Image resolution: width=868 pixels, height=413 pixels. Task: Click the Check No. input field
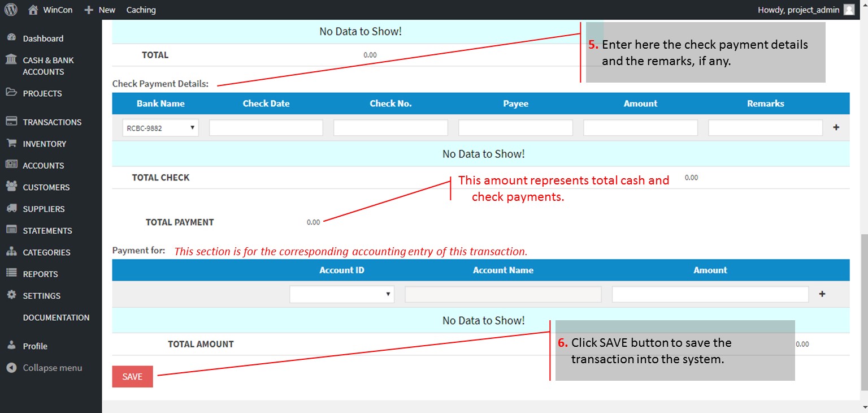click(390, 128)
